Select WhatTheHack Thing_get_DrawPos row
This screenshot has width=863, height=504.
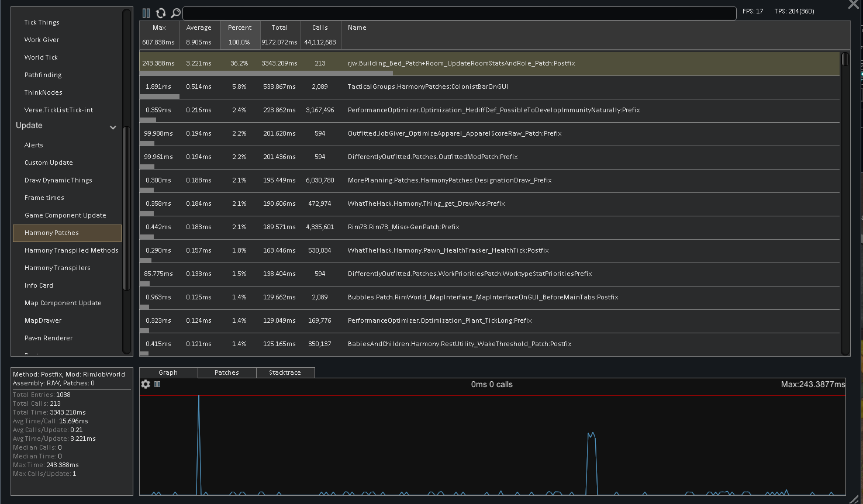pos(489,204)
